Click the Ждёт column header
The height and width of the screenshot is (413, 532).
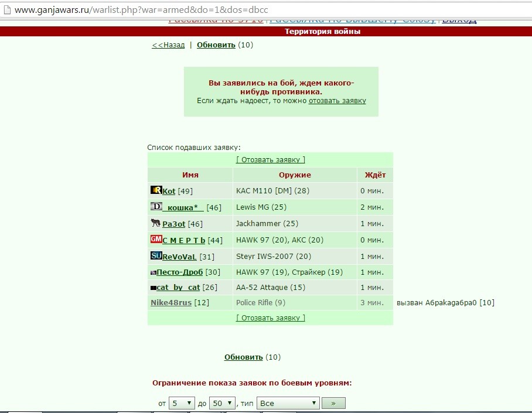pyautogui.click(x=375, y=175)
